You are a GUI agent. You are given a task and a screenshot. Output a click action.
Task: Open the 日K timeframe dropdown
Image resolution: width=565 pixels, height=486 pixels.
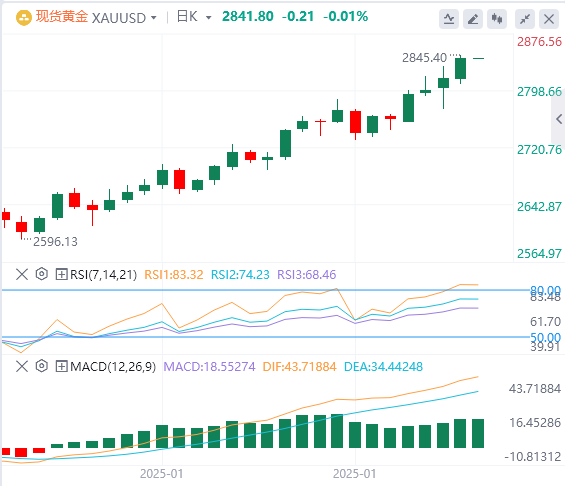pos(208,18)
